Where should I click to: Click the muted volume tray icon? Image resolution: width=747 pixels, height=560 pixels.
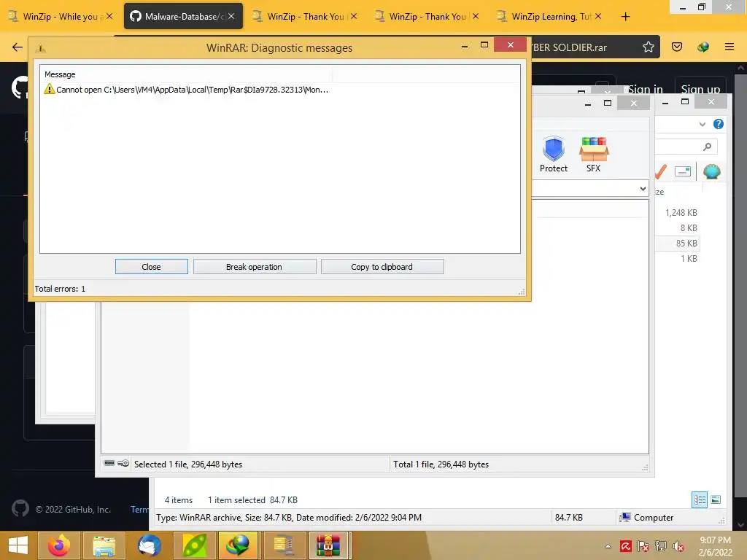(678, 546)
